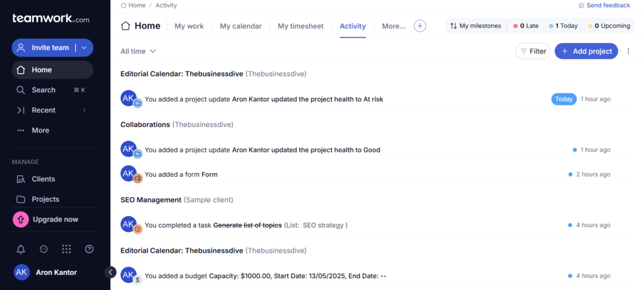Open the Invite team dropdown arrow
The width and height of the screenshot is (644, 290).
pyautogui.click(x=84, y=47)
